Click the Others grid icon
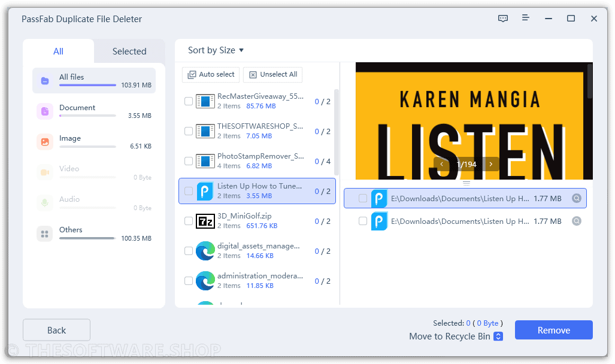This screenshot has height=364, width=615. pos(45,233)
